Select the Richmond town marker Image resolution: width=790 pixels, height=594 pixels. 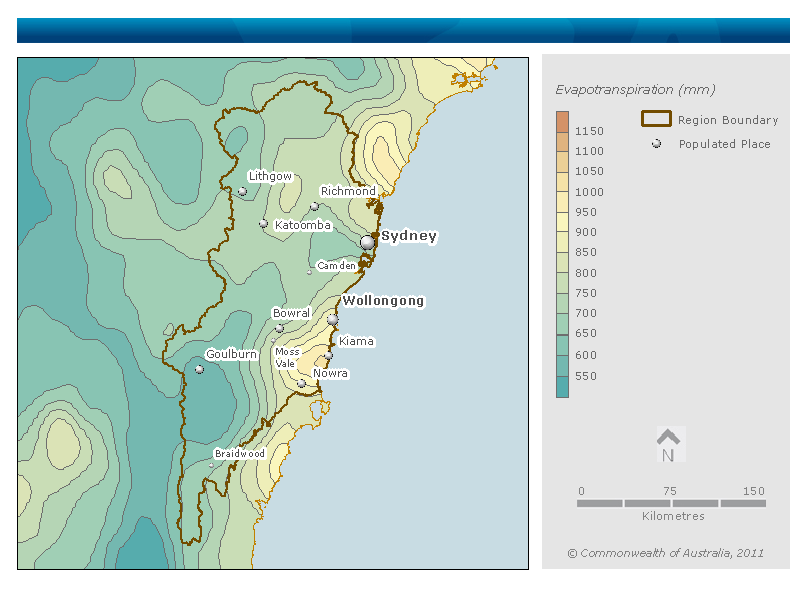pos(314,207)
